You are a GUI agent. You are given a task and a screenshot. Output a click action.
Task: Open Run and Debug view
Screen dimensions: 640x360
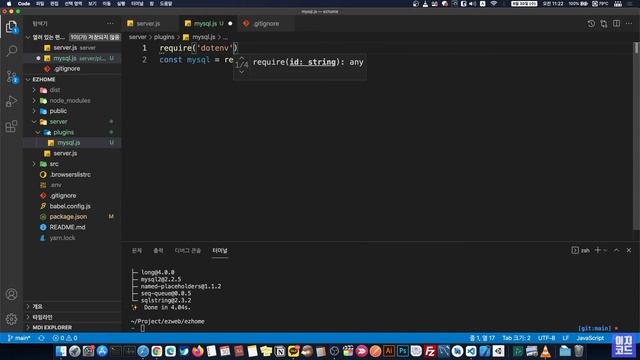coord(11,101)
